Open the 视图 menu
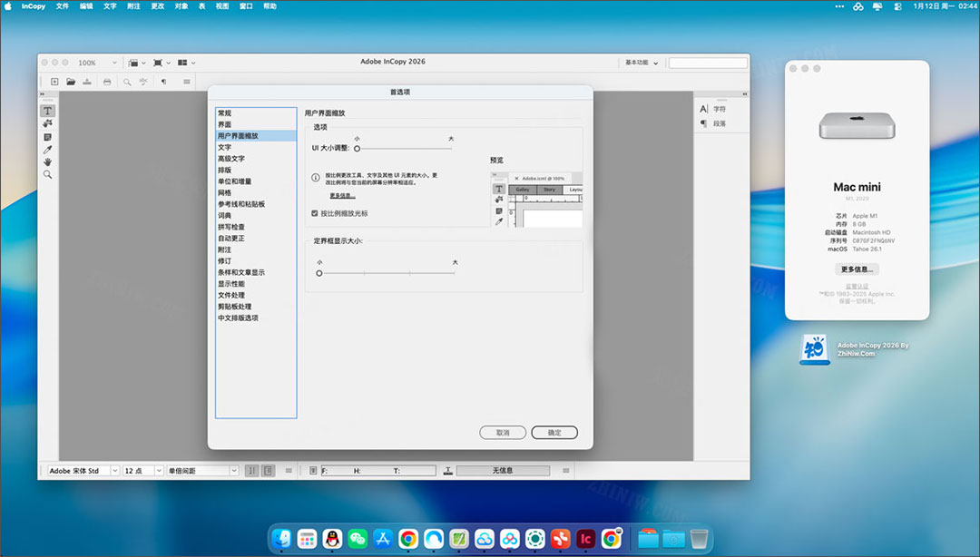 [222, 6]
